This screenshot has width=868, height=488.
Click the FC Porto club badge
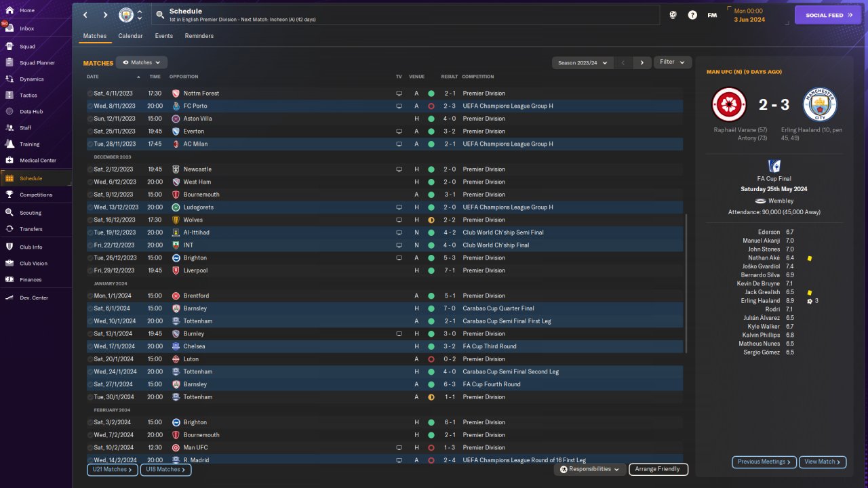click(176, 106)
